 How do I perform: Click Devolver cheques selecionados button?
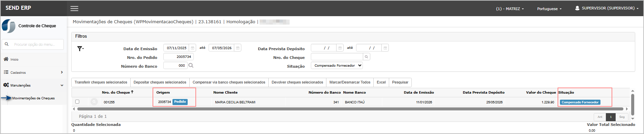click(x=297, y=82)
